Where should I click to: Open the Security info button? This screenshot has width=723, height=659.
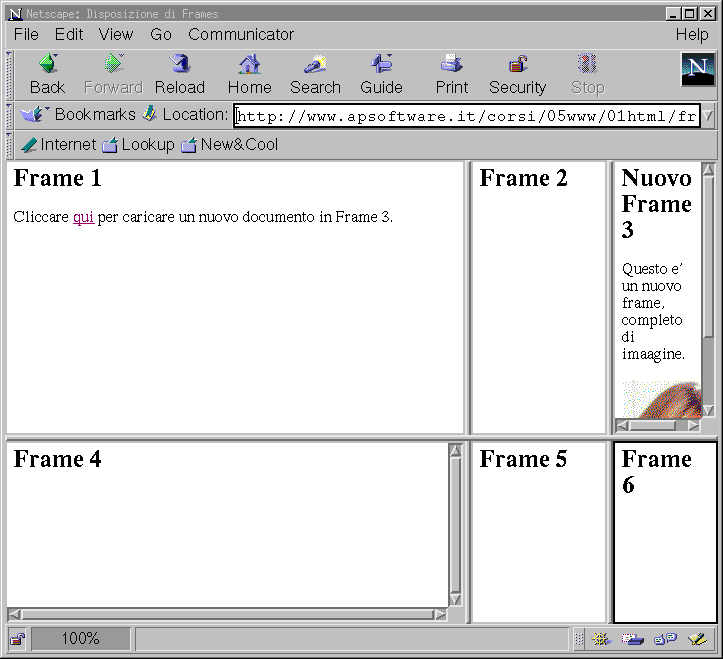[x=517, y=75]
